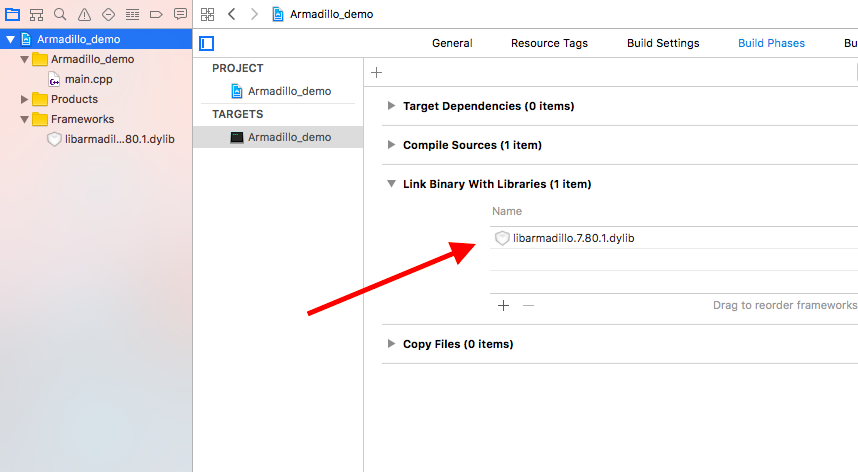Expand the Compile Sources section

click(391, 144)
